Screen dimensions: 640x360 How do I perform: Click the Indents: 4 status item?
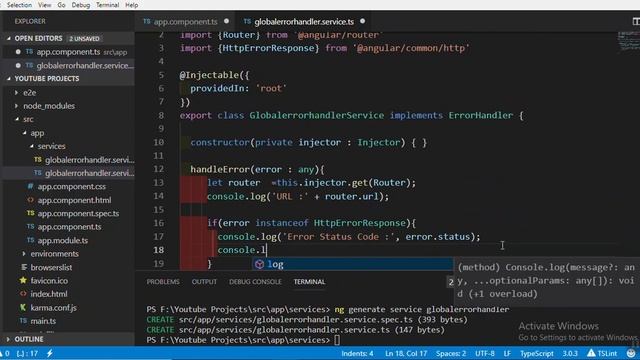[357, 353]
